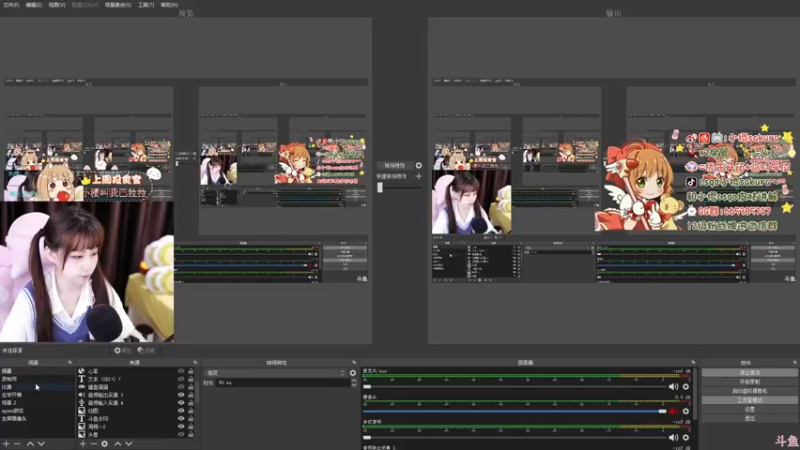
Task: Move selected scene up
Action: pyautogui.click(x=30, y=444)
